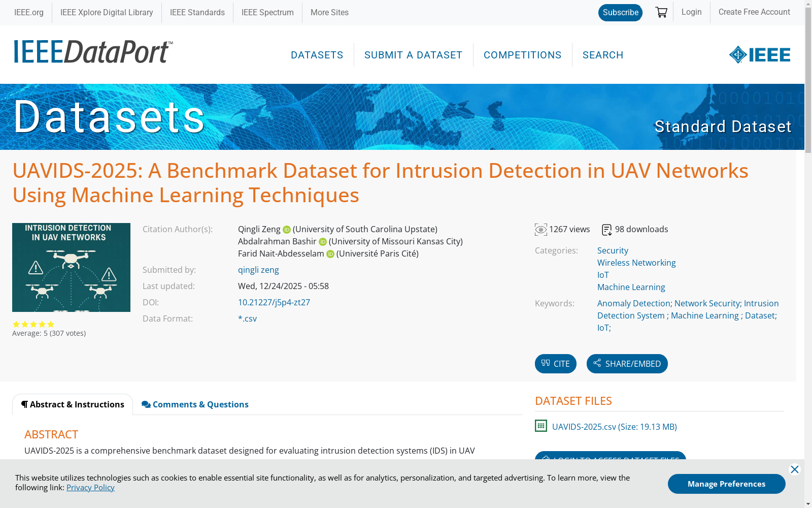Open SUBMIT A DATASET menu item
This screenshot has height=508, width=812.
click(413, 55)
